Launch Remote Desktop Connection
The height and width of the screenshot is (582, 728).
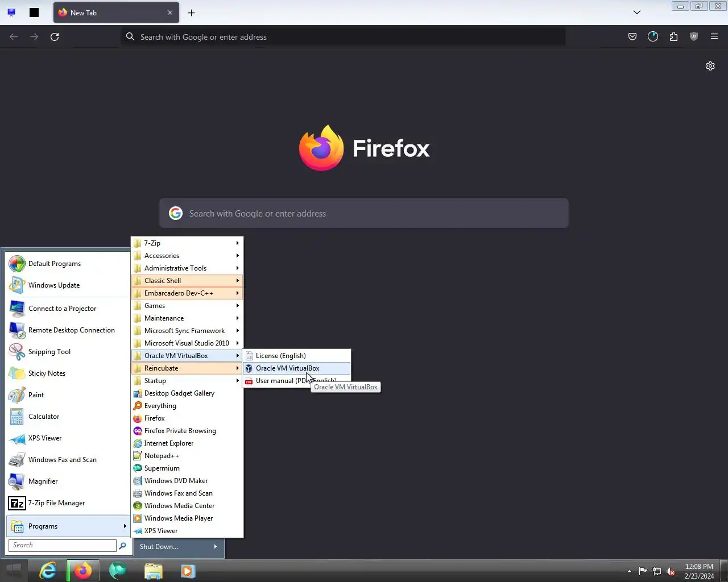[68, 330]
